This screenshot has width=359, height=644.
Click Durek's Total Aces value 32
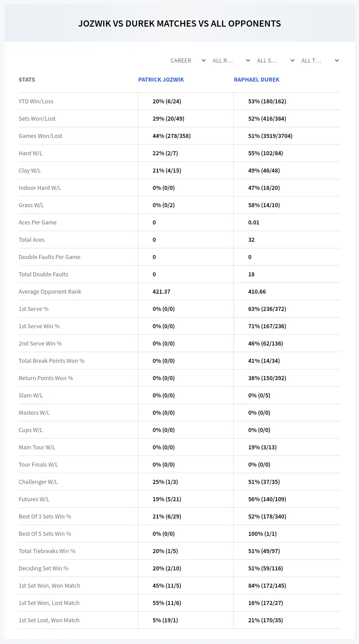click(x=251, y=240)
